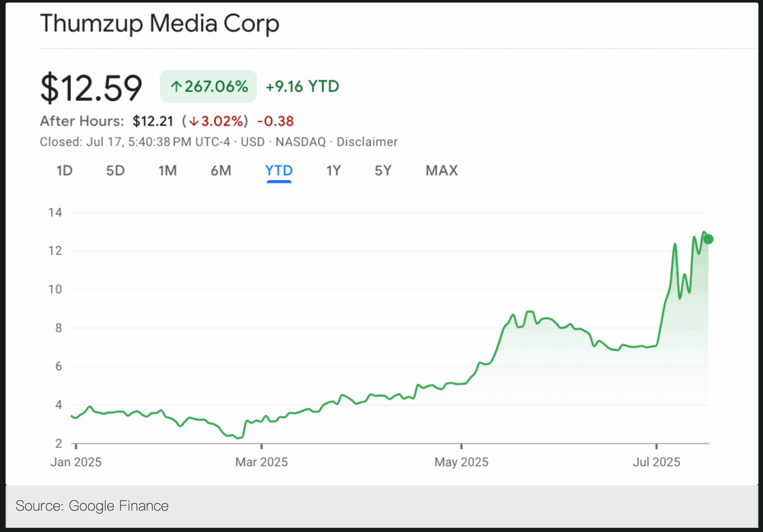This screenshot has width=763, height=532.
Task: Open the Disclaimer link
Action: (367, 142)
